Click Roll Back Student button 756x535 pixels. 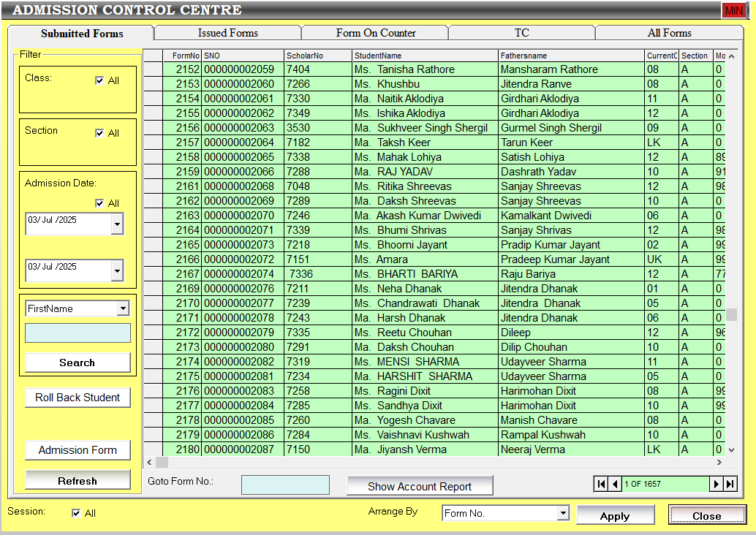pyautogui.click(x=78, y=398)
